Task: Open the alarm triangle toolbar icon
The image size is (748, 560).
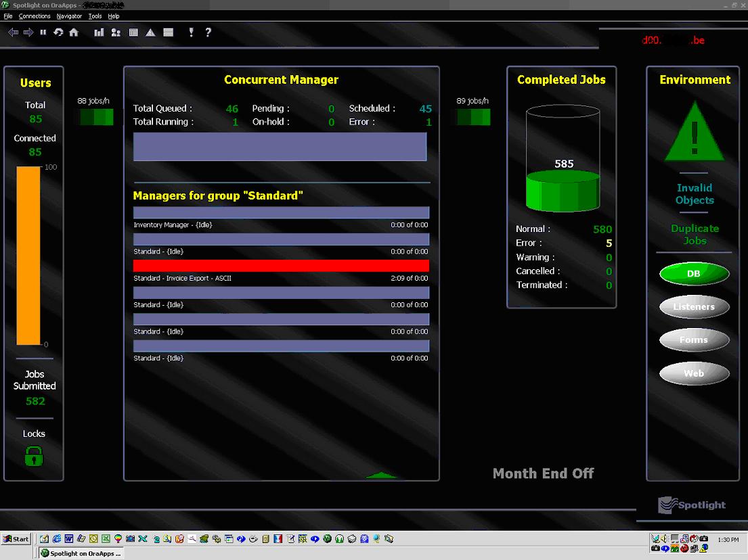Action: point(150,32)
